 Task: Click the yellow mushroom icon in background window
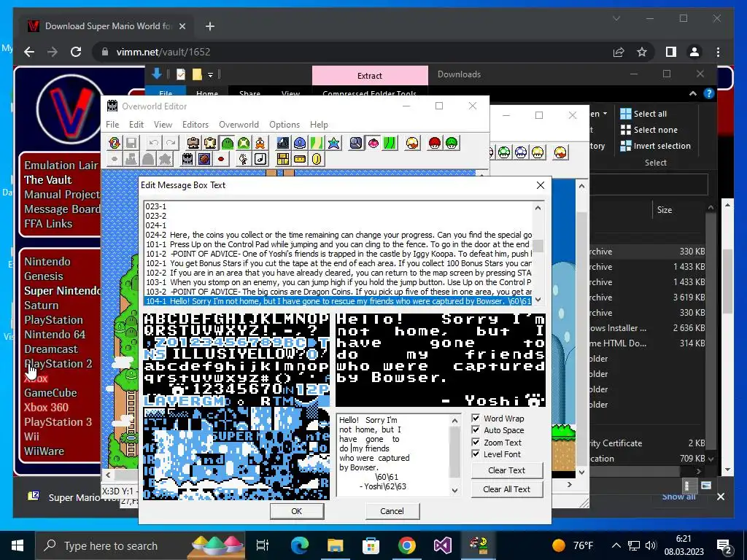tap(538, 152)
